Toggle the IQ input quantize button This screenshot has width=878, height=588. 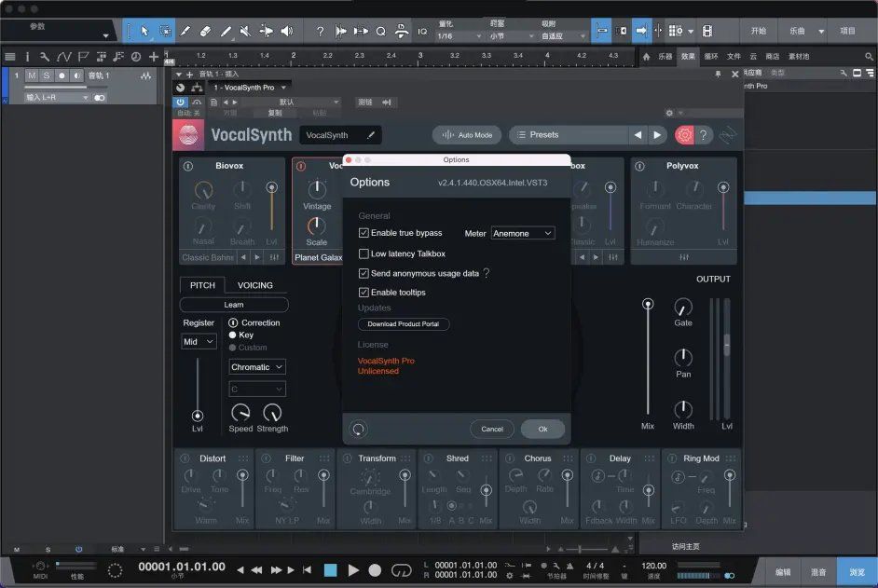click(422, 32)
